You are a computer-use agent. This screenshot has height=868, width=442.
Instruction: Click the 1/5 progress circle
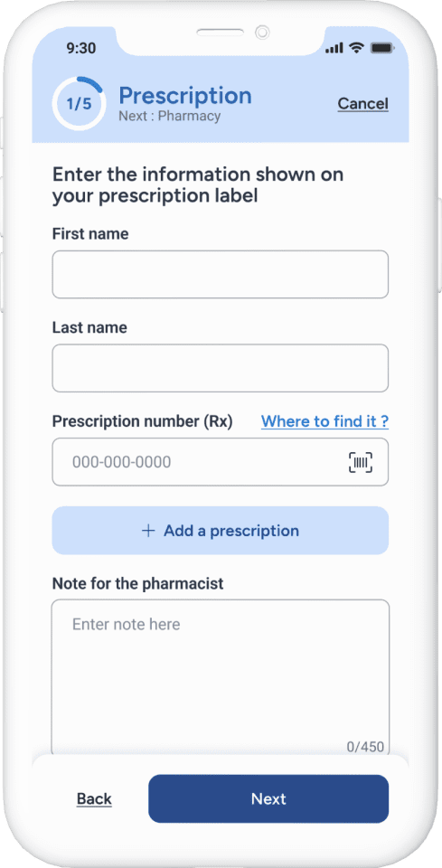click(79, 103)
